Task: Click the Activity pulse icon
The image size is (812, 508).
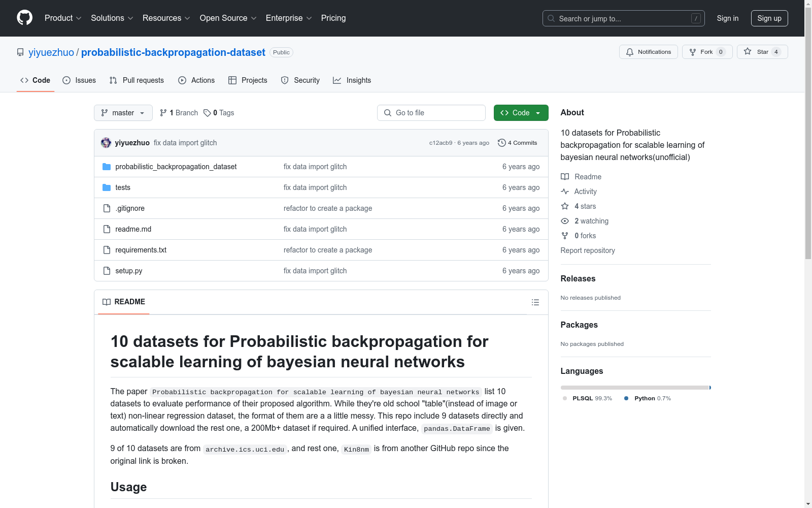Action: [565, 192]
